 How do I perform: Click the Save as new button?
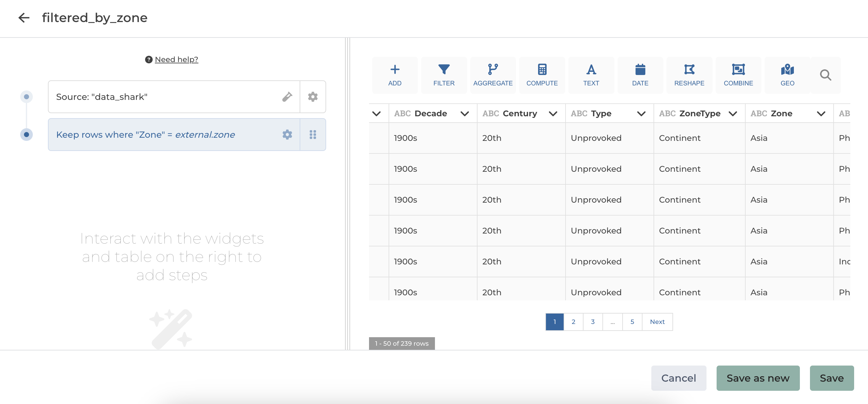click(x=758, y=378)
